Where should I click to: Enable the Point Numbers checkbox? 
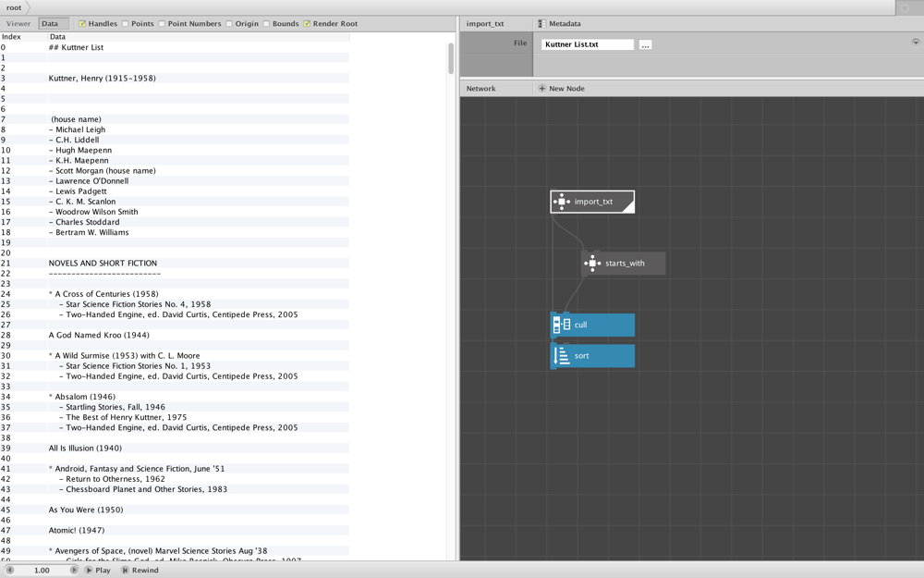(162, 24)
